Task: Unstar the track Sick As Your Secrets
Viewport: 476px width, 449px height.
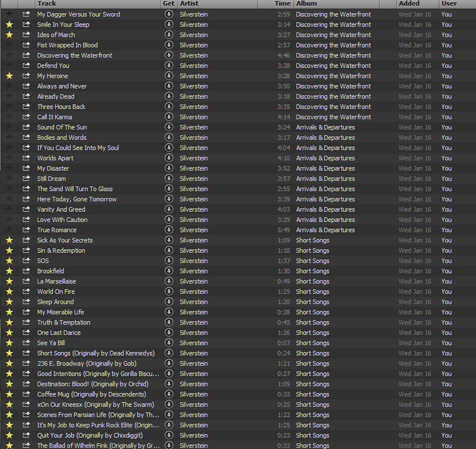Action: [10, 240]
